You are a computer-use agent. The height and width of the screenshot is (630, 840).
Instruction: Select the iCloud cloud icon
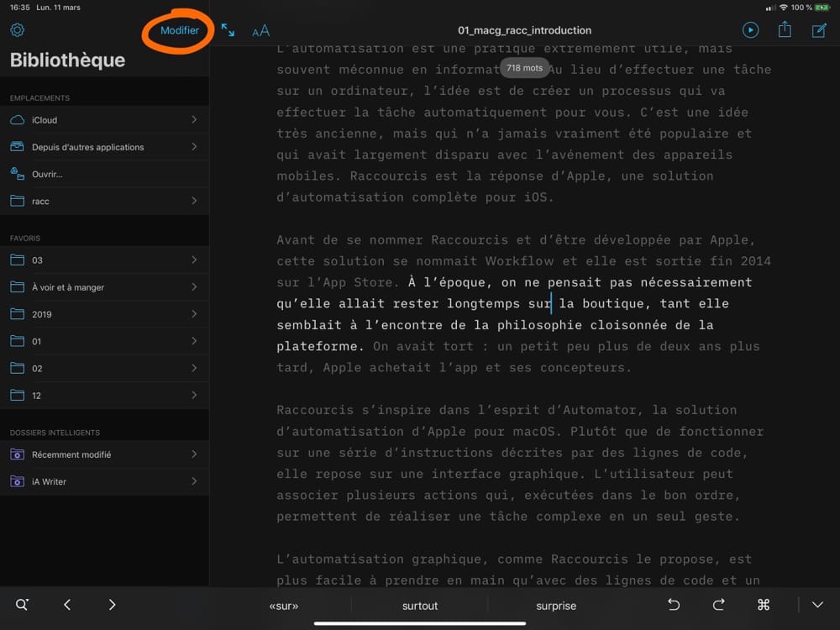(17, 120)
